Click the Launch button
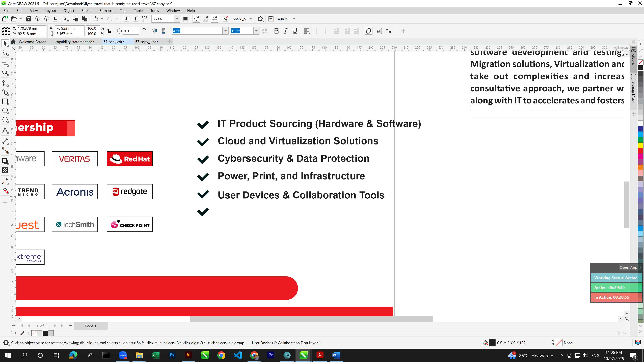The image size is (644, 362). (x=278, y=19)
